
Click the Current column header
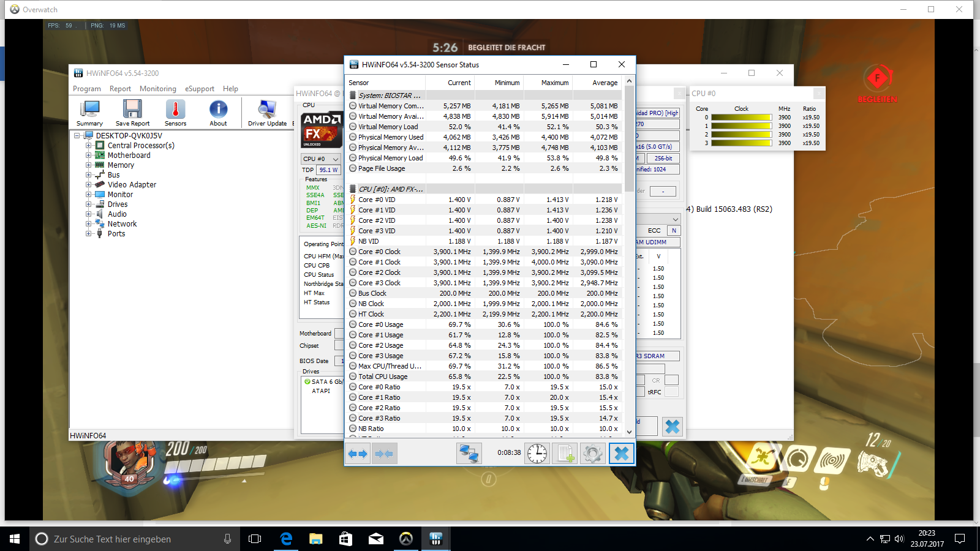(x=450, y=83)
